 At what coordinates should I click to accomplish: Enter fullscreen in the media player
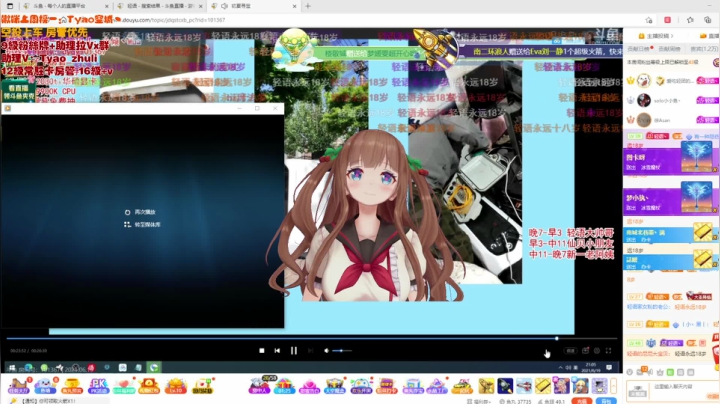tap(608, 351)
